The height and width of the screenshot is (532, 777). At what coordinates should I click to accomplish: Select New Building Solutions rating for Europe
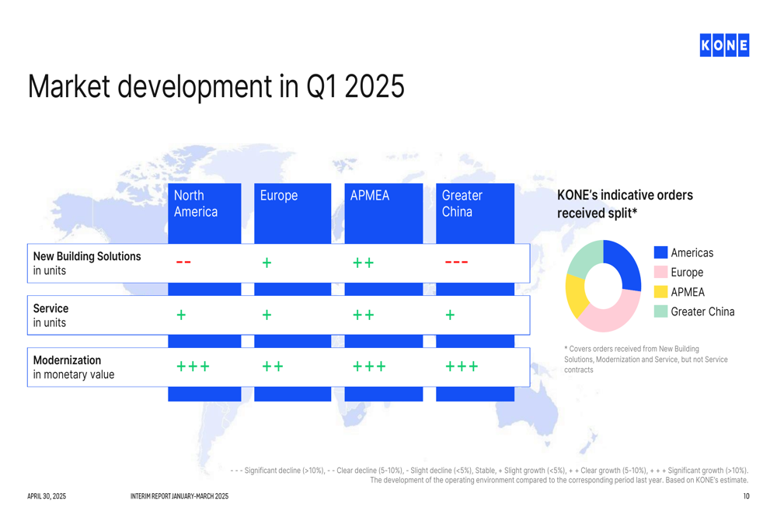[x=267, y=263]
